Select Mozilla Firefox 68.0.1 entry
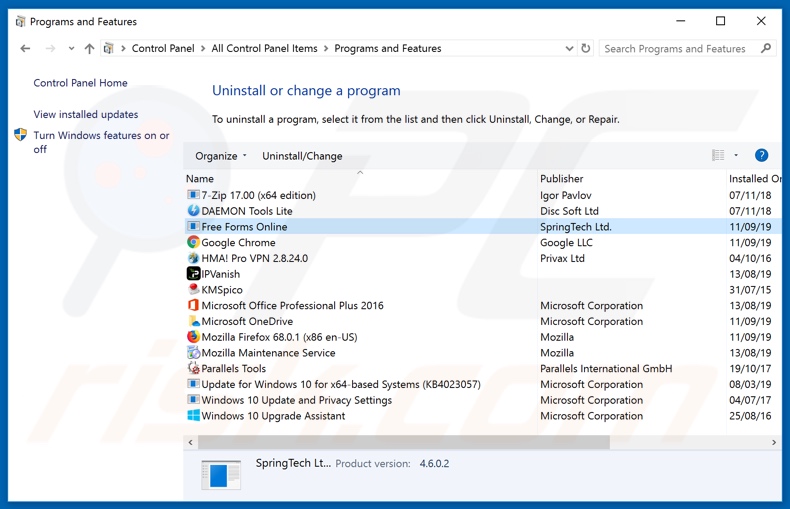The width and height of the screenshot is (790, 509). pos(279,337)
